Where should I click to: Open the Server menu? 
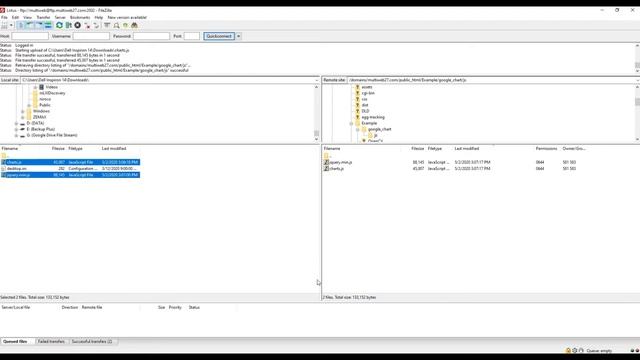click(x=60, y=18)
